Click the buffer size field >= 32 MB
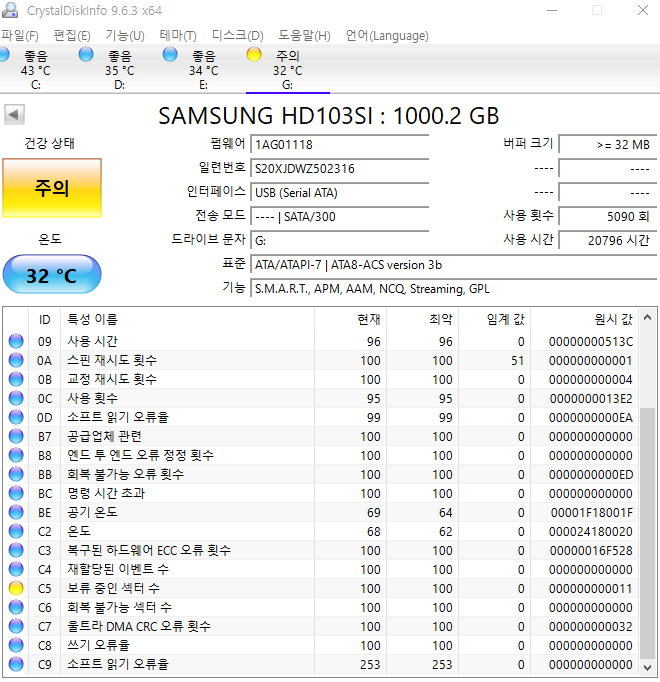 608,144
